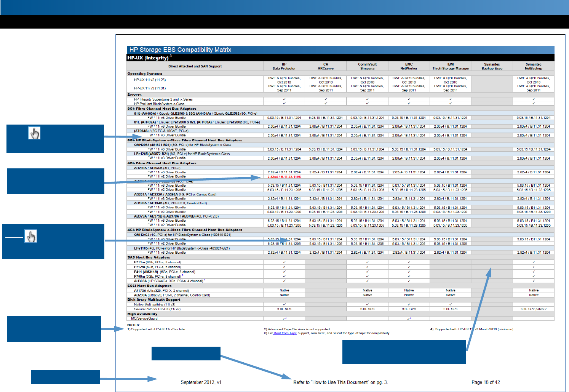569x392 pixels.
Task: Click the hand pointer icon in the lower callout box
Action: tap(30, 236)
